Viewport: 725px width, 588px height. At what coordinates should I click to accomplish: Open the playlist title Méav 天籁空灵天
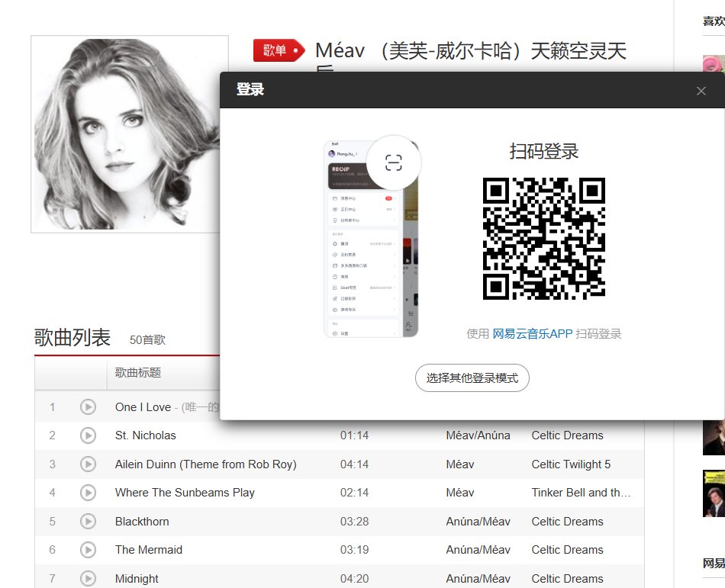pyautogui.click(x=471, y=51)
